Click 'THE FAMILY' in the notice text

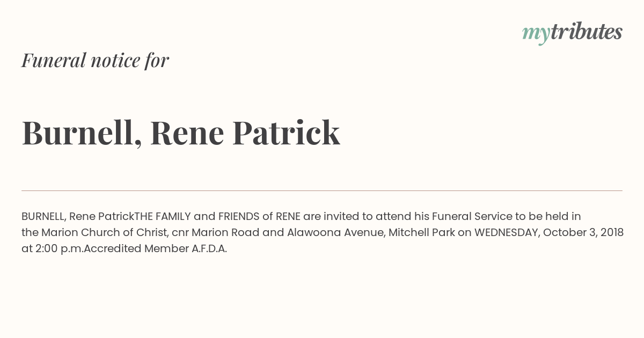[163, 216]
